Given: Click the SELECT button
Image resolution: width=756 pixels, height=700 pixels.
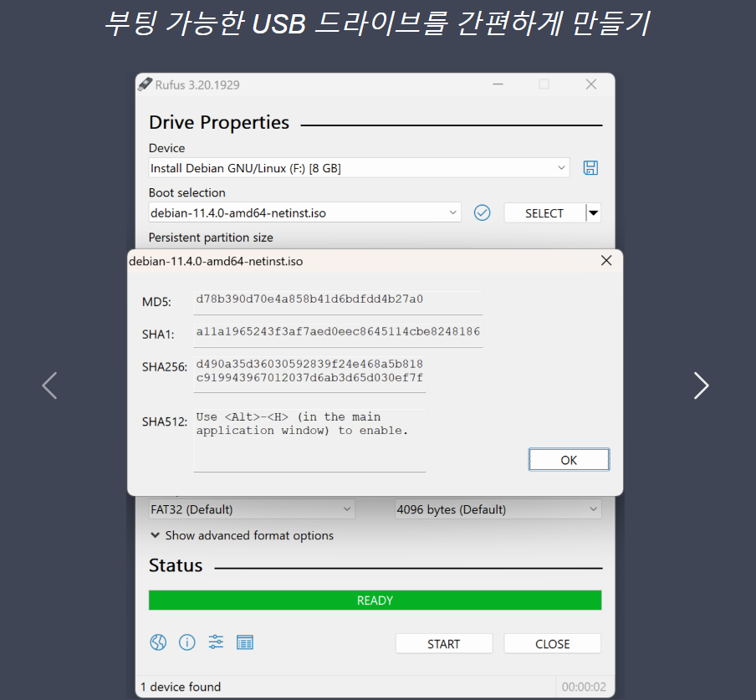Looking at the screenshot, I should pos(544,212).
